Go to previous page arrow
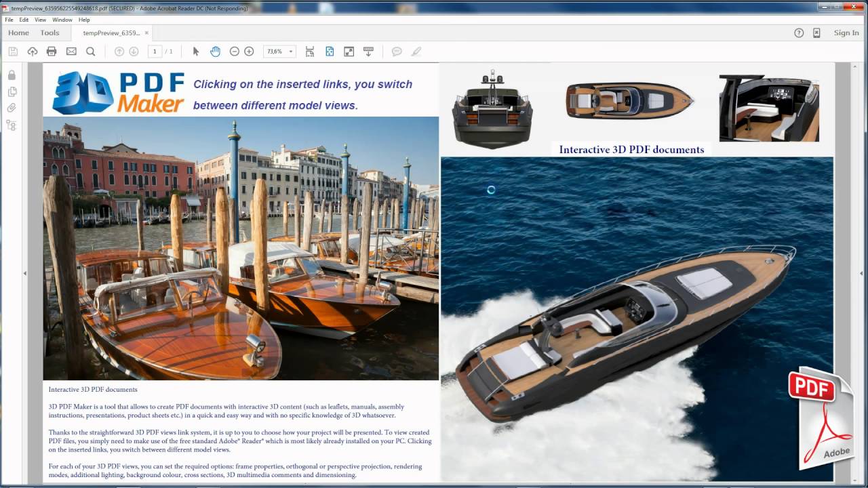The image size is (868, 488). (x=119, y=52)
